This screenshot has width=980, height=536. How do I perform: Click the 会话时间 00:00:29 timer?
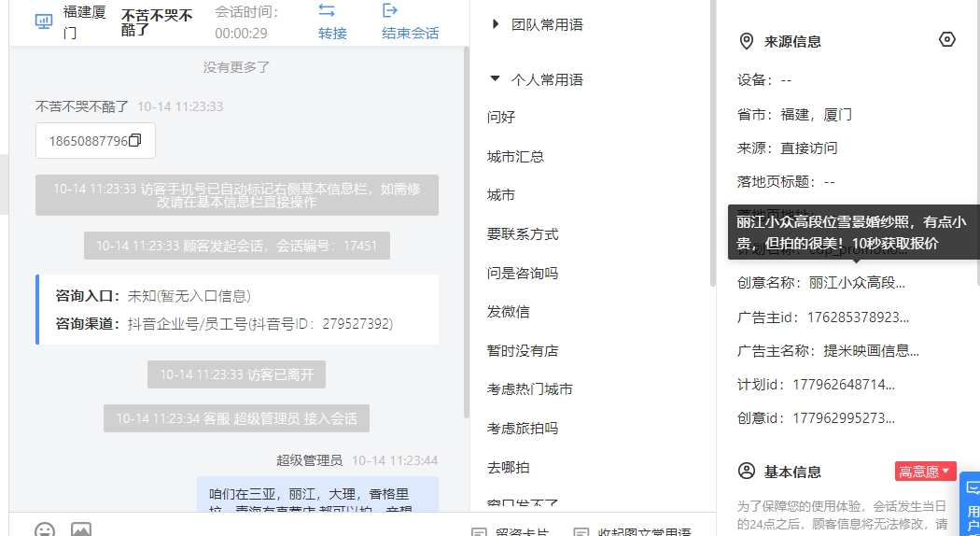(246, 22)
